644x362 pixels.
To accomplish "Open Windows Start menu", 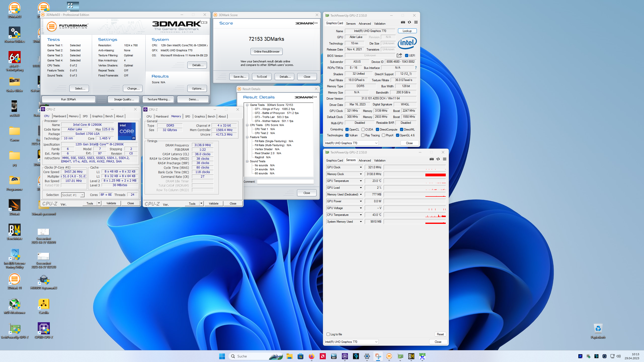I will coord(222,356).
